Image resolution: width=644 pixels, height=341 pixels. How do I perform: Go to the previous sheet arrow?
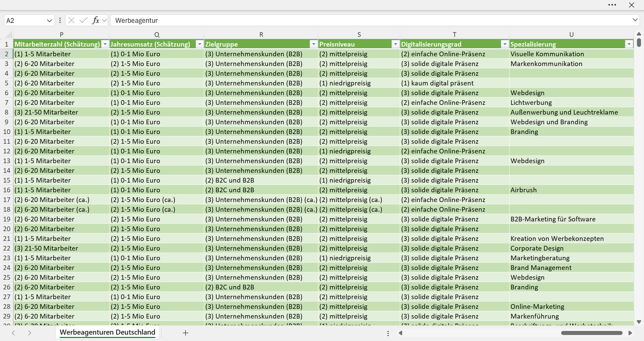(13, 333)
